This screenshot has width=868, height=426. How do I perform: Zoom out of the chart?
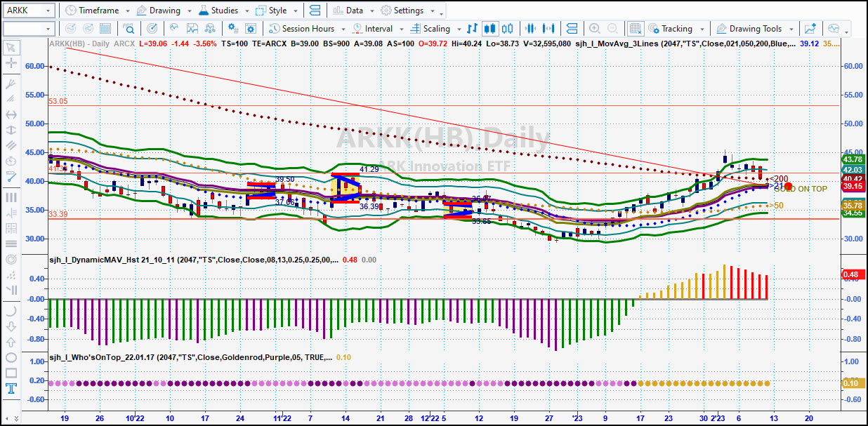point(613,29)
